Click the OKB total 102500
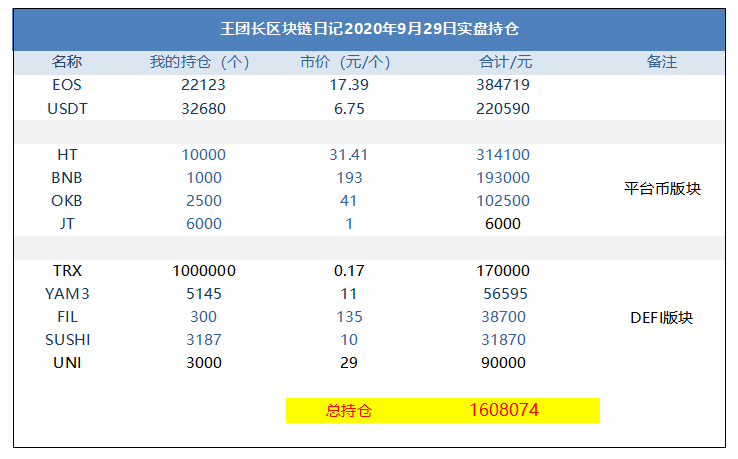738x459 pixels. [x=503, y=201]
